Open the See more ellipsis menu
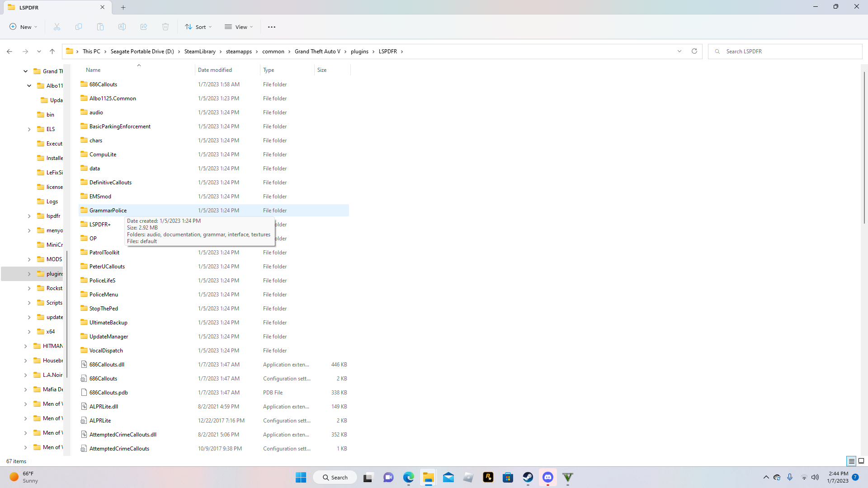 pyautogui.click(x=272, y=27)
